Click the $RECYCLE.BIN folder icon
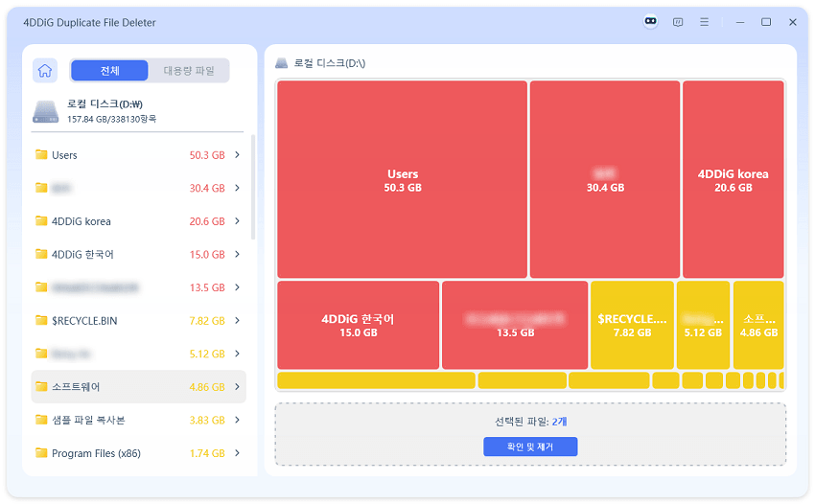This screenshot has width=815, height=504. (41, 320)
